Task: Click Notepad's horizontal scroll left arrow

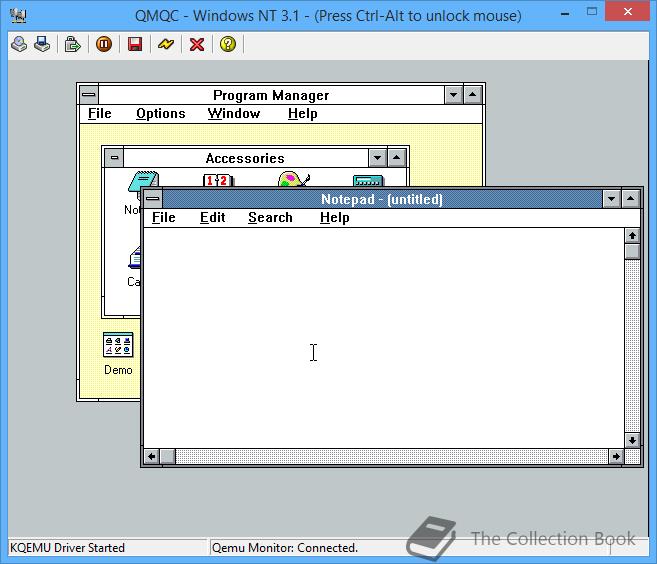Action: tap(152, 456)
